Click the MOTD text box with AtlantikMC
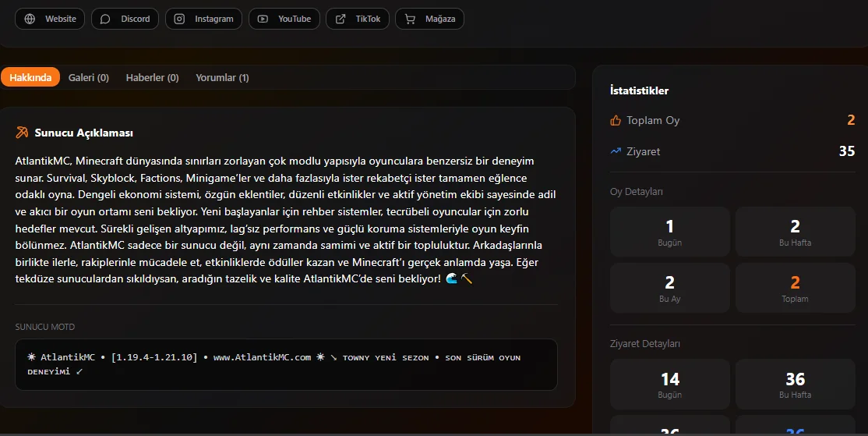This screenshot has height=436, width=868. pos(286,364)
